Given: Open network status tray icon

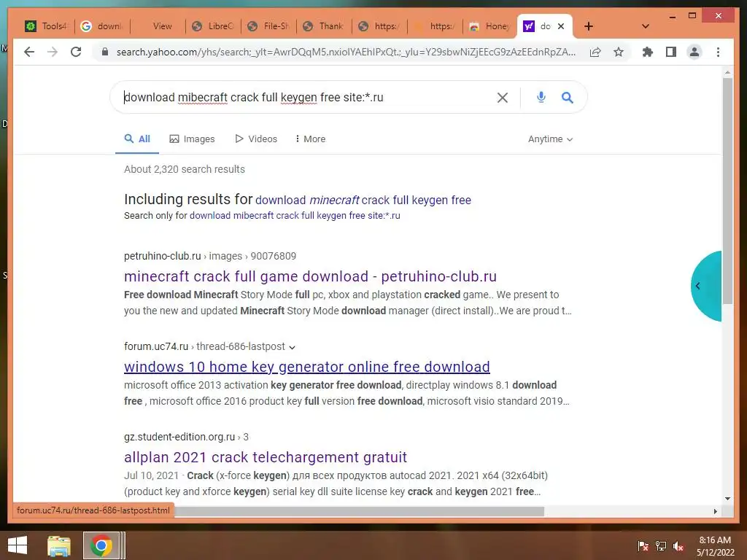Looking at the screenshot, I should 661,545.
